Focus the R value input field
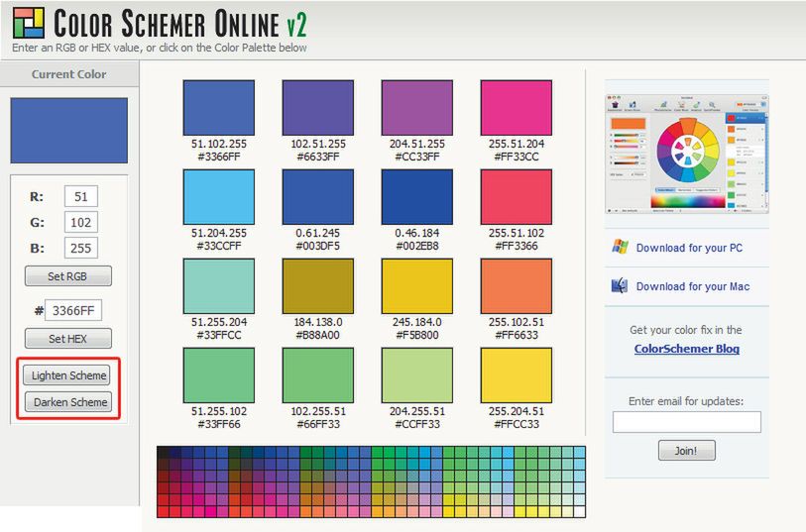The height and width of the screenshot is (532, 806). (x=80, y=197)
